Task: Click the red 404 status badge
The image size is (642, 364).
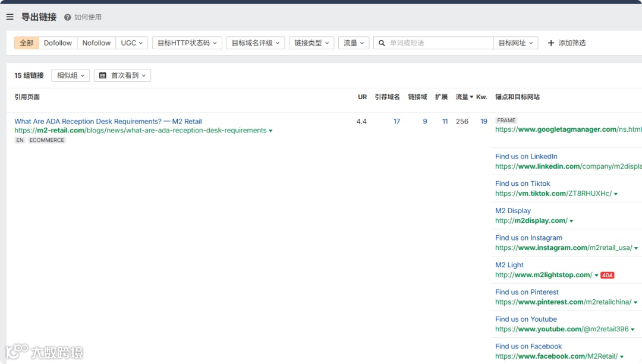Action: [607, 276]
